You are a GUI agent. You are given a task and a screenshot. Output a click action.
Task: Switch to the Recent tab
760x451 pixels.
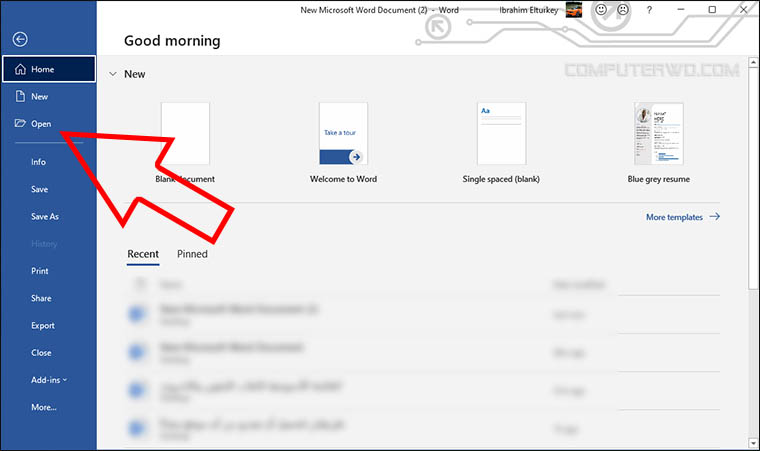[143, 254]
